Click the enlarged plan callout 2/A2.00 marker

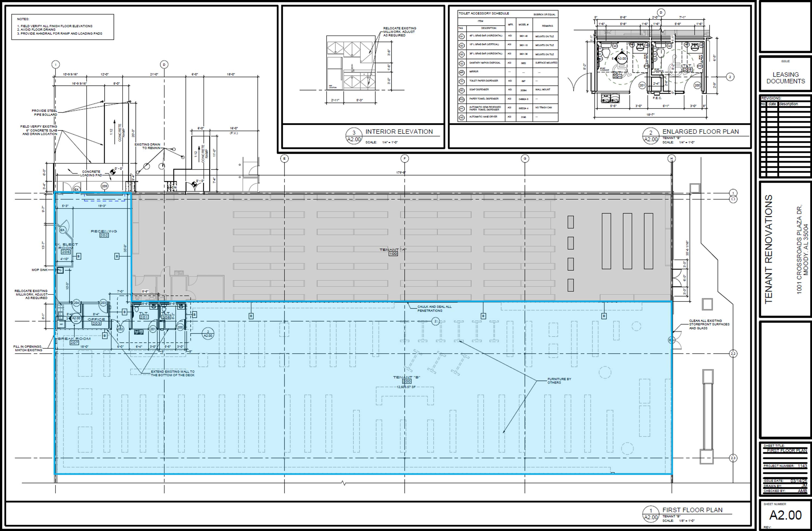pyautogui.click(x=208, y=333)
